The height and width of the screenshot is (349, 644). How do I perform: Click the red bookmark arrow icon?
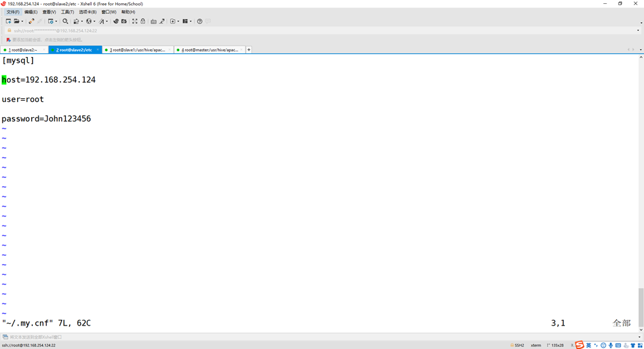(x=8, y=40)
